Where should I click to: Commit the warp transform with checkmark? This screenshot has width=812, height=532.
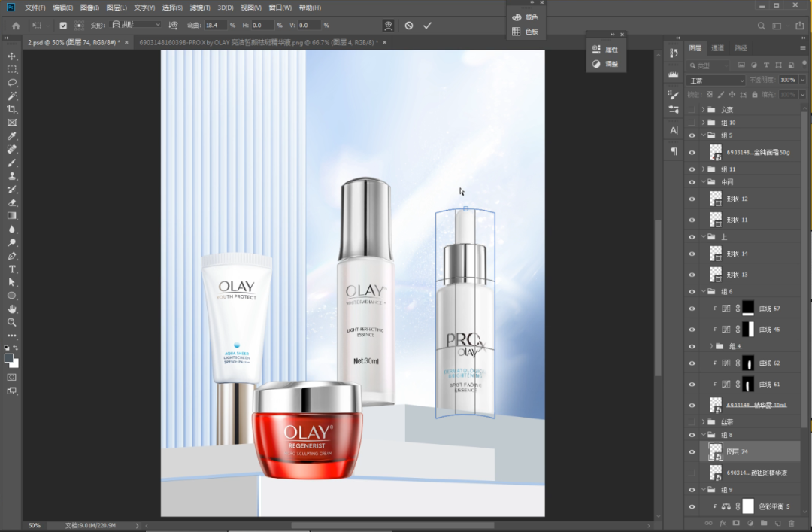[x=427, y=26]
